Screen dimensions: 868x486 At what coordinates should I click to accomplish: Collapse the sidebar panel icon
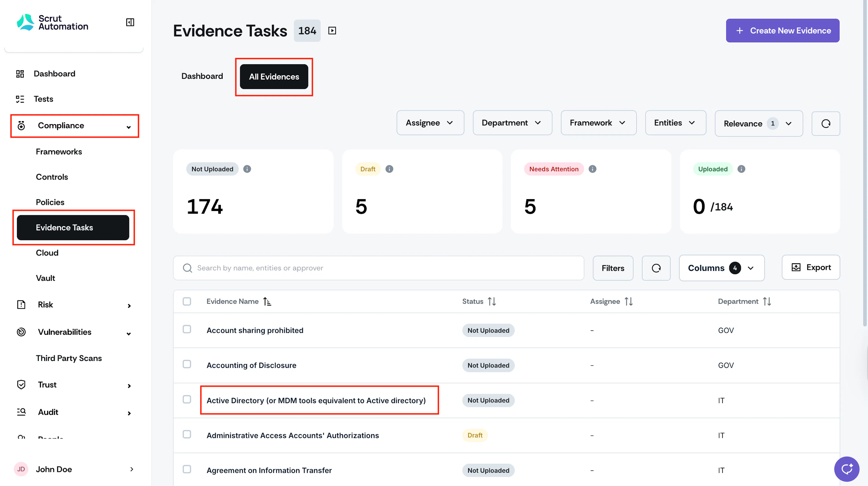[130, 22]
